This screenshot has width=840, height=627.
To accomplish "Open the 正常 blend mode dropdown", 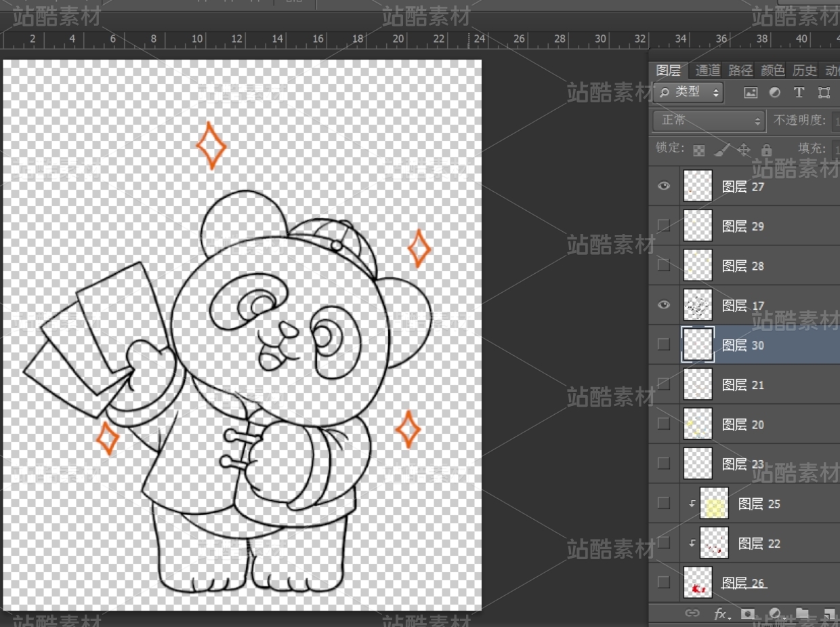I will (x=709, y=121).
